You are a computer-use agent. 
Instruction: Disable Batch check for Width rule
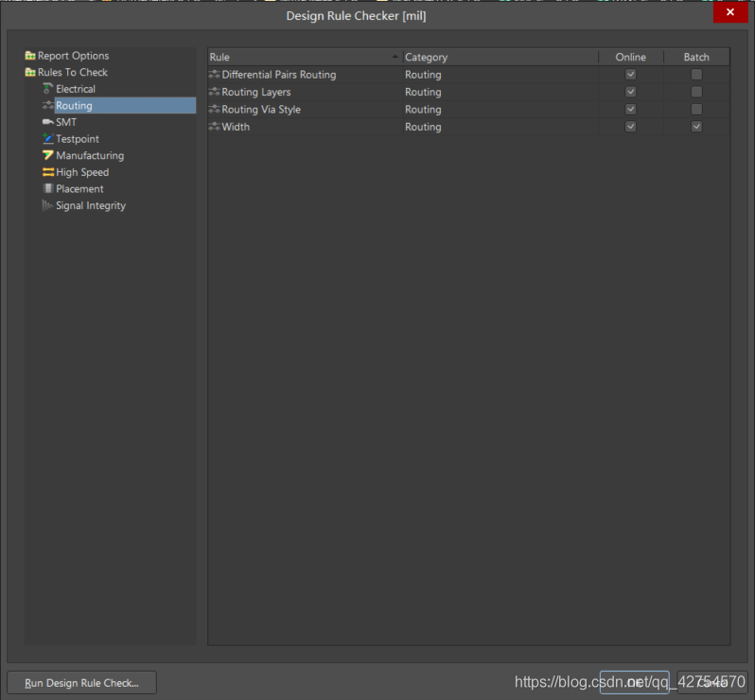tap(696, 127)
